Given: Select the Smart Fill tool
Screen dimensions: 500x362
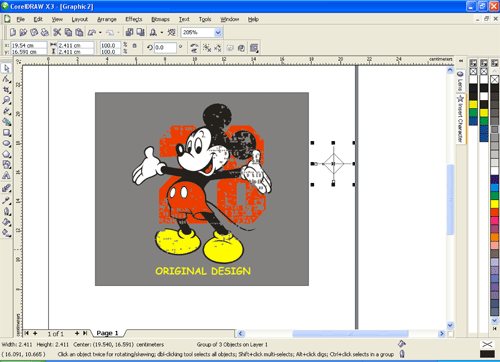Looking at the screenshot, I should 6,122.
